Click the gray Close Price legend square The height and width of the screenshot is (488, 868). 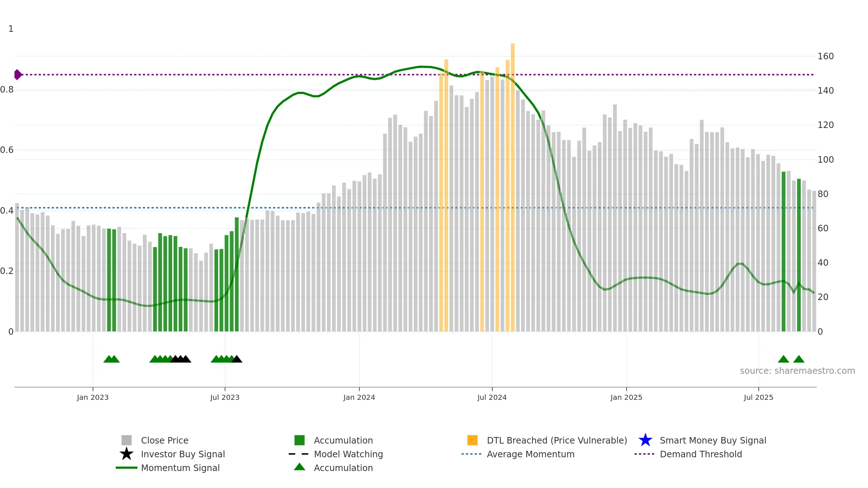[x=127, y=440]
